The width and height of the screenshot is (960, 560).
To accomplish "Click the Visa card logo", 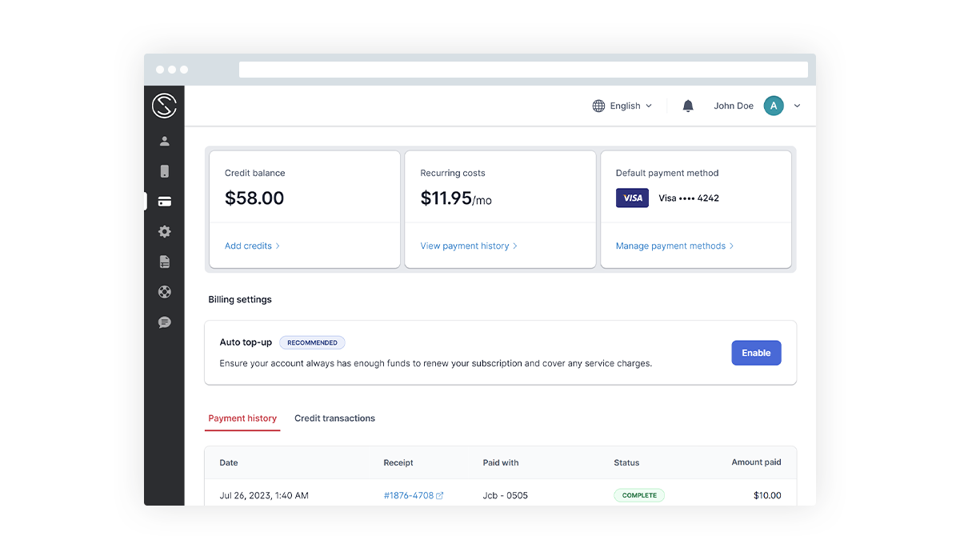I will (632, 198).
